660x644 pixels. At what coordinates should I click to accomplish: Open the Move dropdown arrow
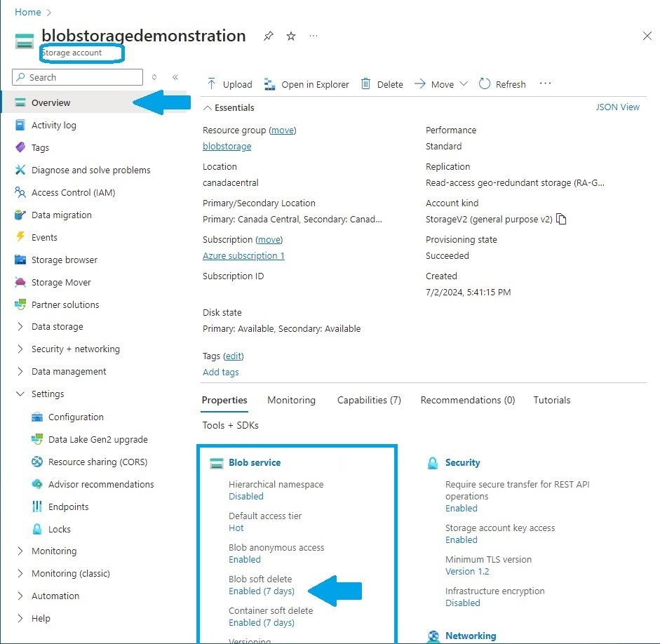(x=464, y=83)
